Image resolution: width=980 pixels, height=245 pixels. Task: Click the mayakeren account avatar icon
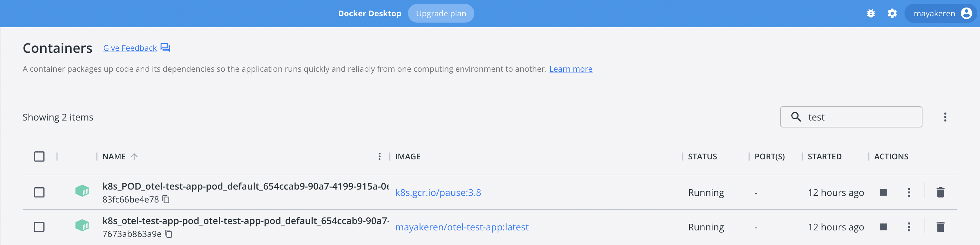click(x=966, y=13)
